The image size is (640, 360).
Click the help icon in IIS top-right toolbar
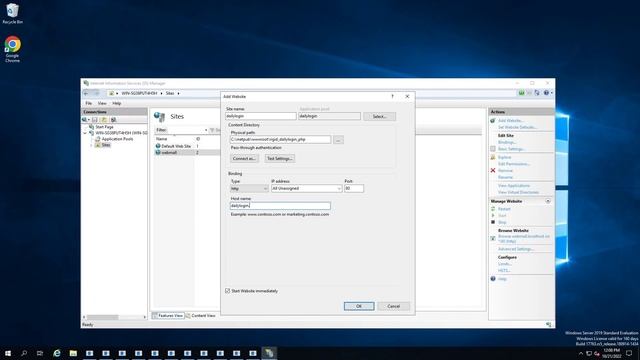point(546,93)
